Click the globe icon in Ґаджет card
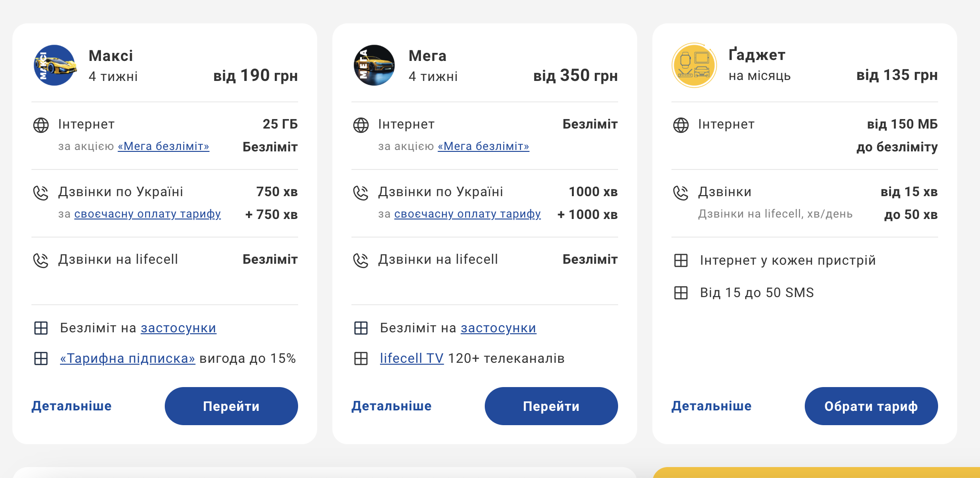Screen dimensions: 980x478 681,125
